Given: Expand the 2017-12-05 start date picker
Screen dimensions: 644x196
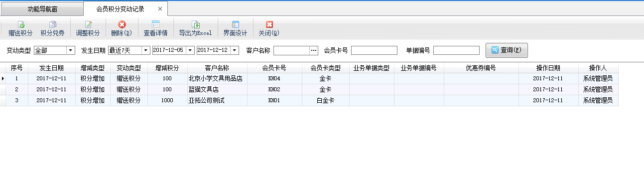Looking at the screenshot, I should pyautogui.click(x=190, y=50).
